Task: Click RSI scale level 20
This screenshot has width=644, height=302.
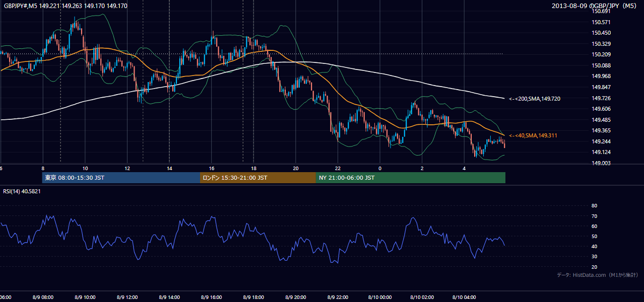Action: (x=594, y=267)
